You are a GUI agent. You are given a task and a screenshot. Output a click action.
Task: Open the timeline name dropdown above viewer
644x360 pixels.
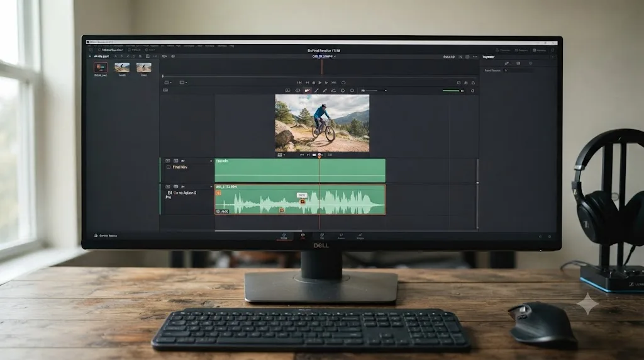coord(324,56)
